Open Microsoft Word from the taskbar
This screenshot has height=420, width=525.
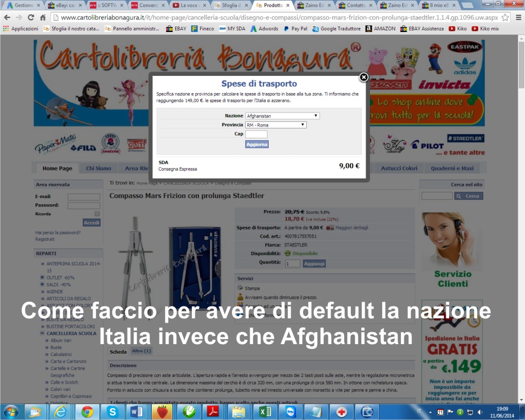136,412
